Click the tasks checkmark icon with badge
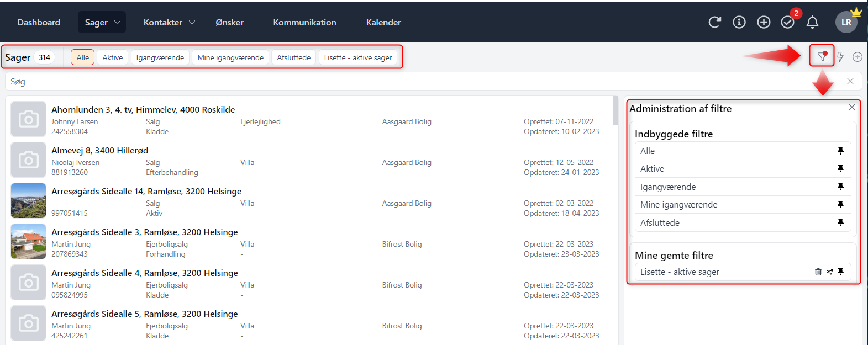The height and width of the screenshot is (345, 868). coord(787,22)
